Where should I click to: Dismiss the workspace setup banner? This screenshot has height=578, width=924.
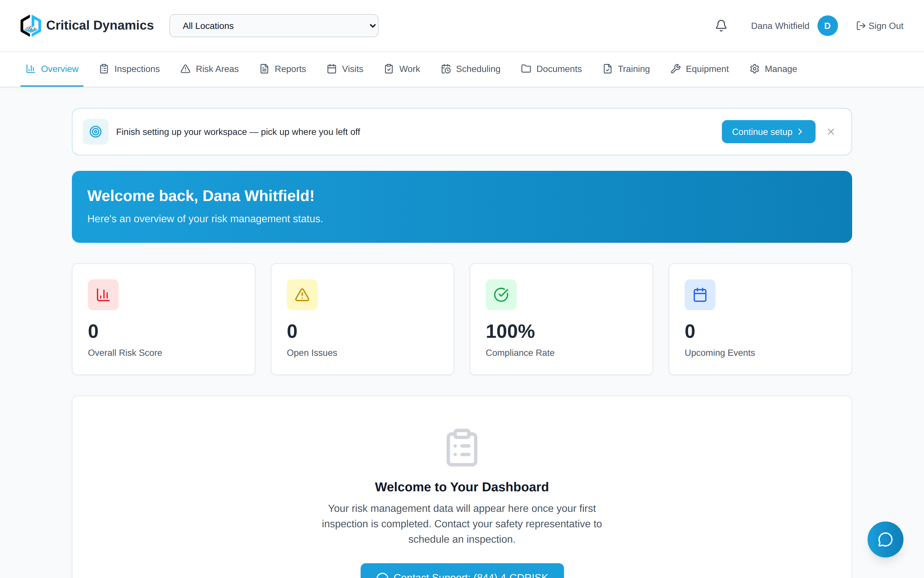coord(831,132)
